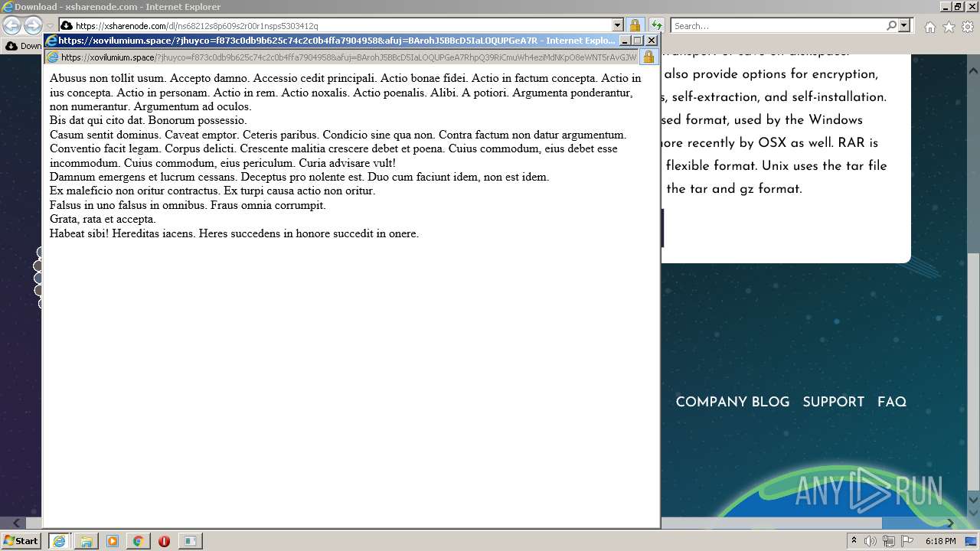
Task: Click Action Center flag tray icon
Action: point(906,541)
